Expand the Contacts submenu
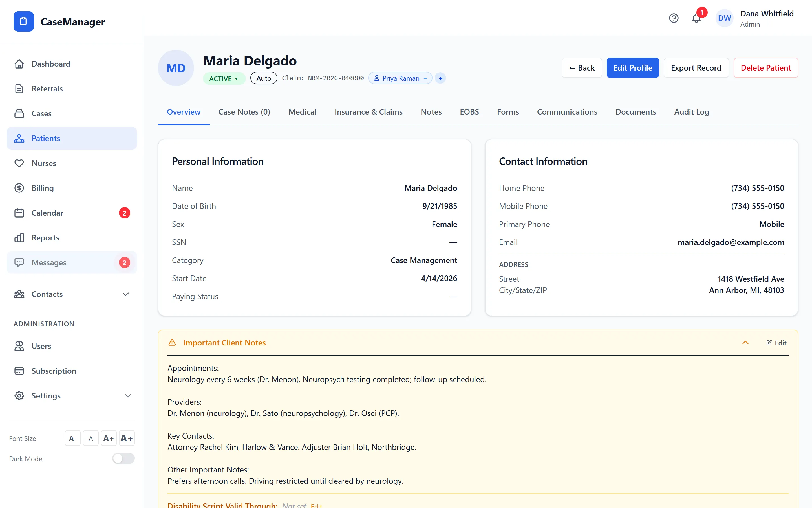The width and height of the screenshot is (812, 508). pos(125,294)
